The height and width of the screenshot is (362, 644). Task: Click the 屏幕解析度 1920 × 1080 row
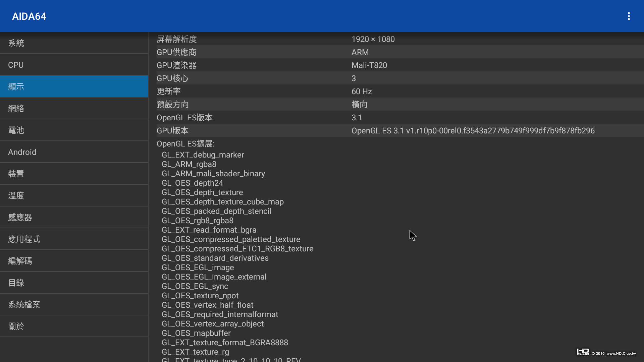(399, 39)
